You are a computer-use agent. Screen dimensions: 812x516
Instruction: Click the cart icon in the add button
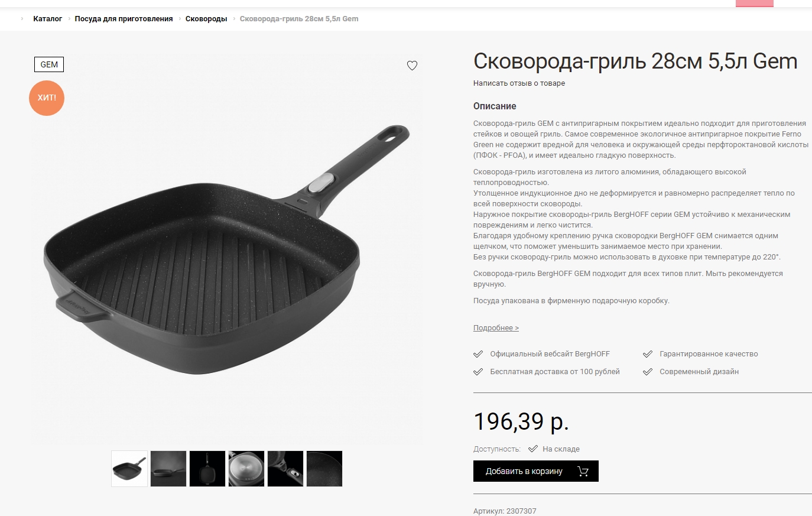tap(583, 471)
